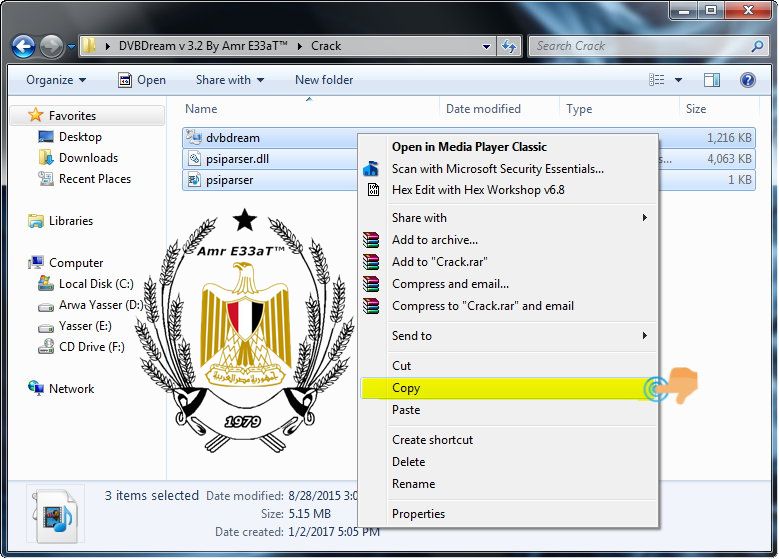Refresh the folder view
This screenshot has height=559, width=779.
coord(509,47)
